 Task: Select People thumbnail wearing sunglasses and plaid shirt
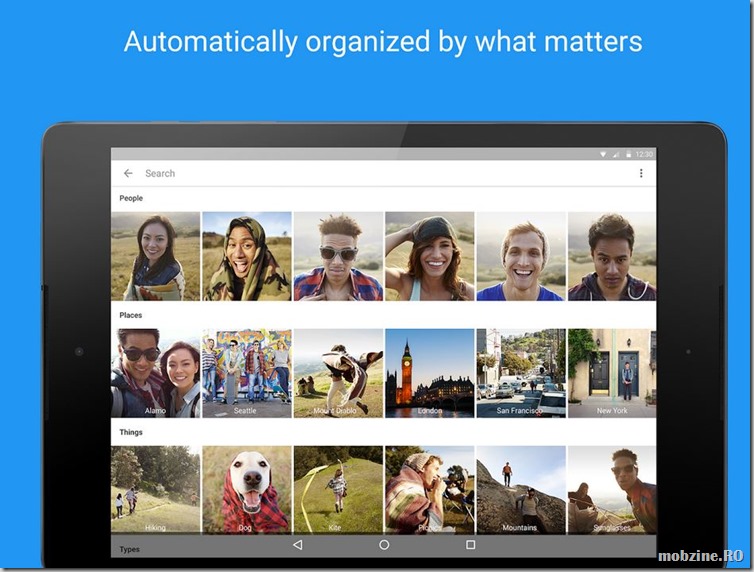tap(338, 256)
